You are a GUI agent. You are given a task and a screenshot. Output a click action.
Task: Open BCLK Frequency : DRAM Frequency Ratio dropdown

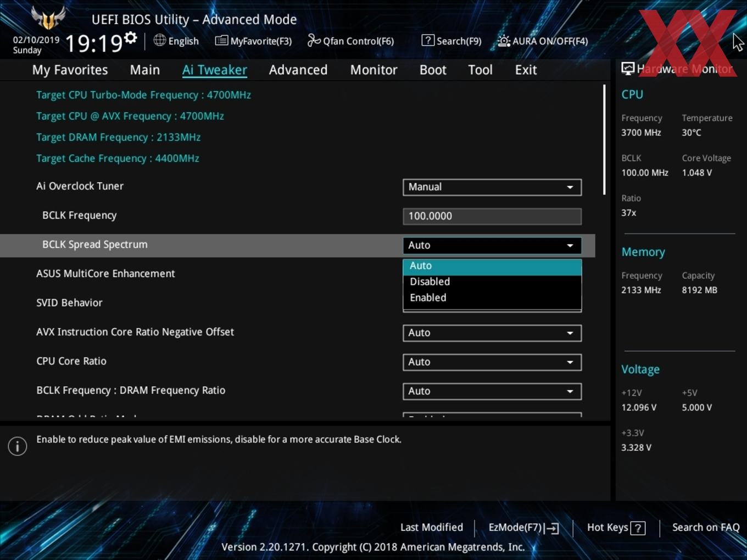[x=492, y=391]
